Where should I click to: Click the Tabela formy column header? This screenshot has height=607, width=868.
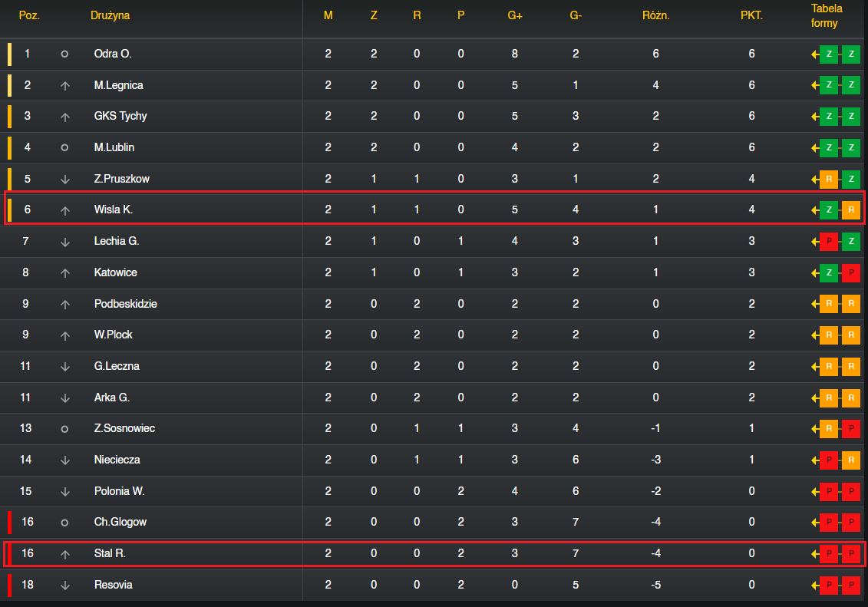tap(827, 15)
